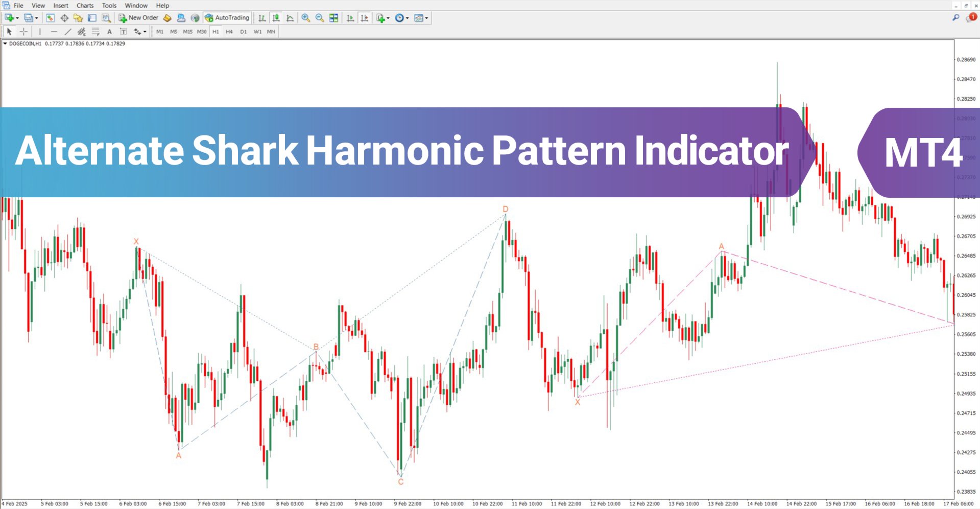The height and width of the screenshot is (509, 980).
Task: Select the text label tool
Action: click(123, 32)
